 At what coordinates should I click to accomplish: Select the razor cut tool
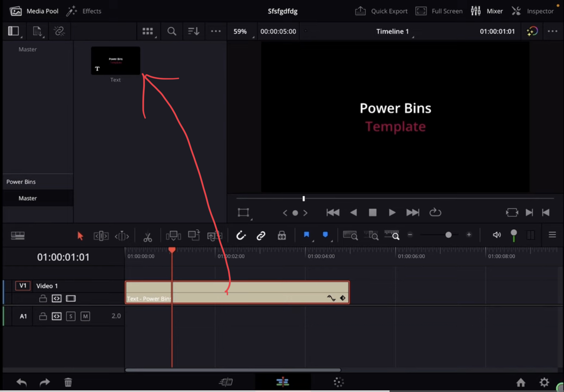148,236
